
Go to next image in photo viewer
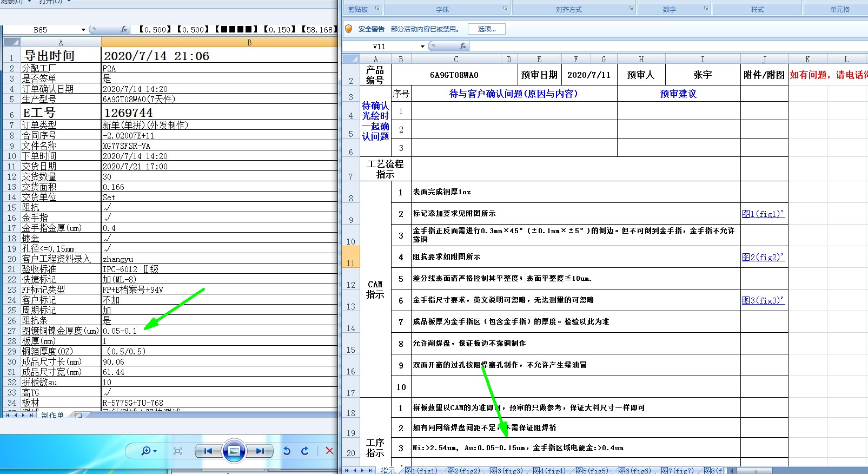click(x=260, y=451)
